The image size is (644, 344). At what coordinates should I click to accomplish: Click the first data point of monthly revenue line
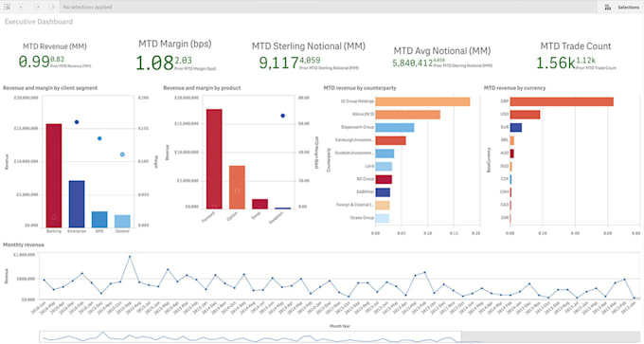click(x=44, y=280)
